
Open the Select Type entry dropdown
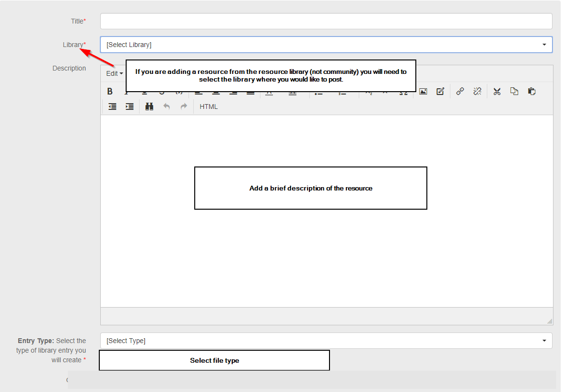point(326,341)
